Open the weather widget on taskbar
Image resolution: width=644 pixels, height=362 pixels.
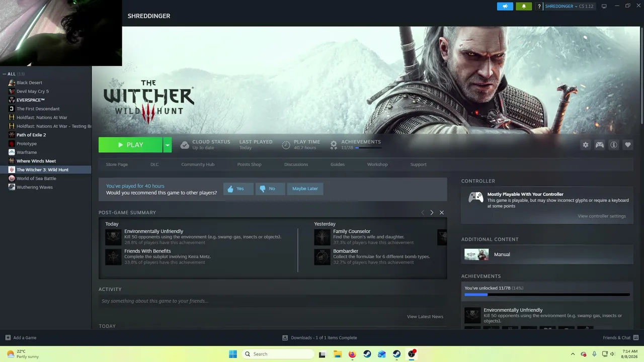(23, 354)
